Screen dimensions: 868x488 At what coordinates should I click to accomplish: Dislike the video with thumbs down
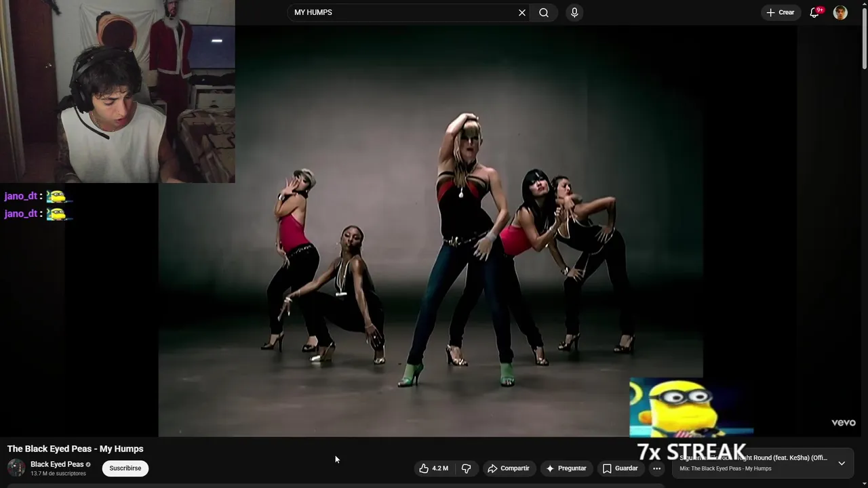[x=467, y=468]
